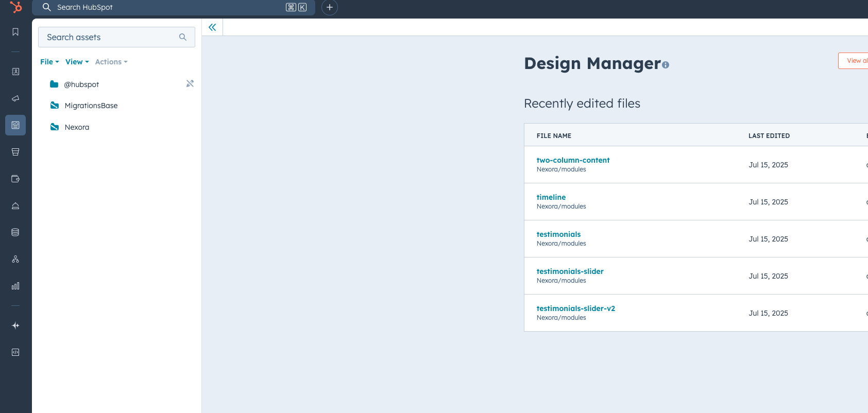Click the Search HubSpot magnifier icon
Image resolution: width=868 pixels, height=413 pixels.
point(47,7)
